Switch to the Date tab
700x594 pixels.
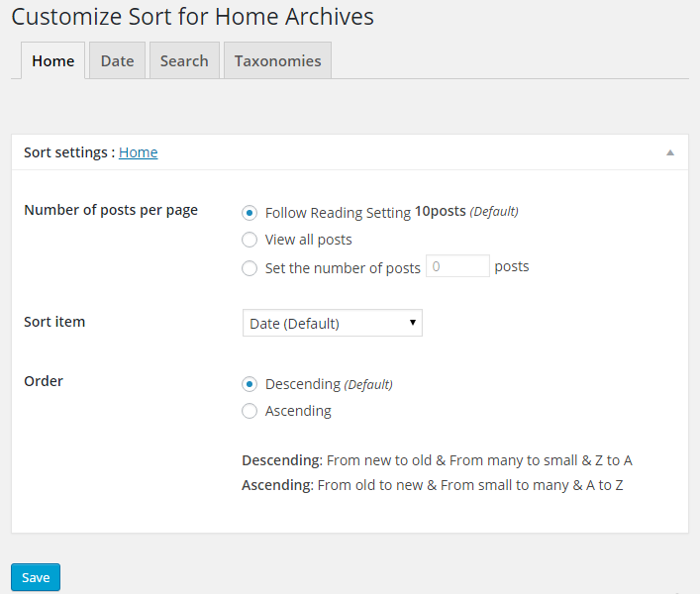[117, 60]
